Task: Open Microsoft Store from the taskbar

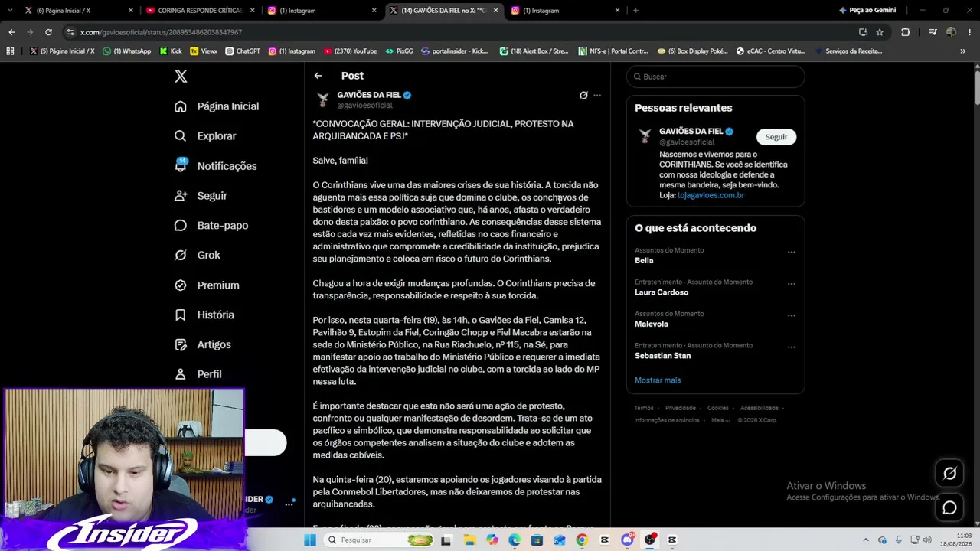Action: [537, 540]
